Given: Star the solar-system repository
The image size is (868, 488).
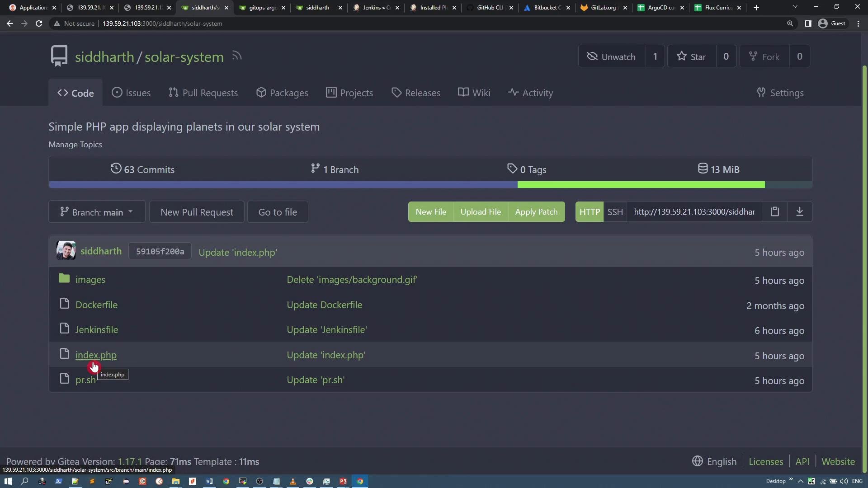Looking at the screenshot, I should (692, 56).
